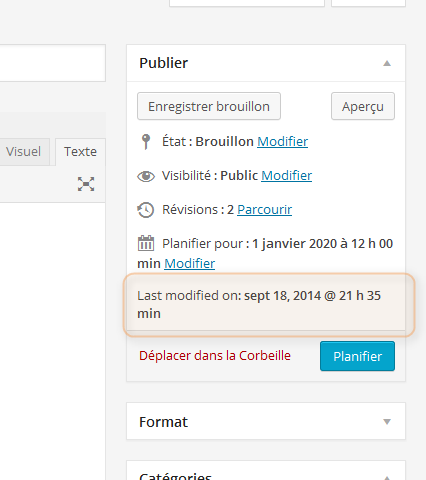
Task: Open the Aperçu preview
Action: (x=363, y=106)
